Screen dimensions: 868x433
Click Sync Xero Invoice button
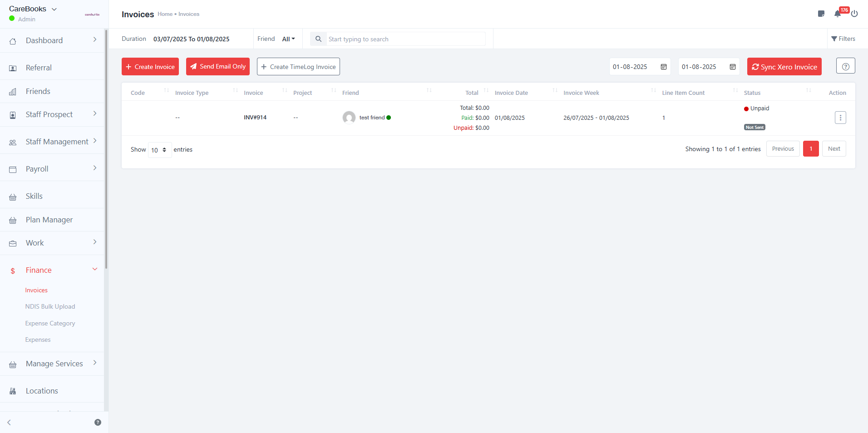click(784, 66)
